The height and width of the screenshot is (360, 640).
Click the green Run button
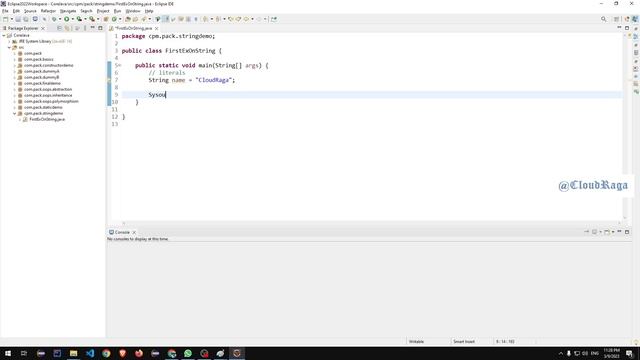(x=67, y=19)
